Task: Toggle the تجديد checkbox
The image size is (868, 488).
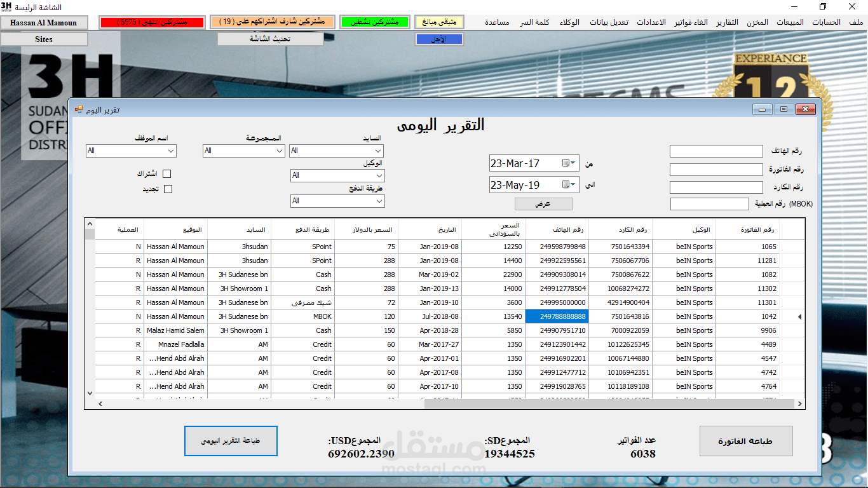Action: click(168, 189)
